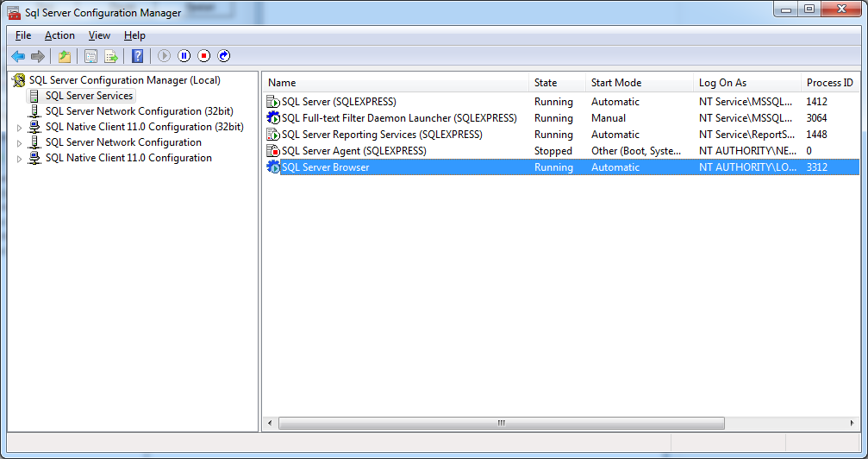Click the Network Configuration (32bit) tree icon

[x=34, y=111]
